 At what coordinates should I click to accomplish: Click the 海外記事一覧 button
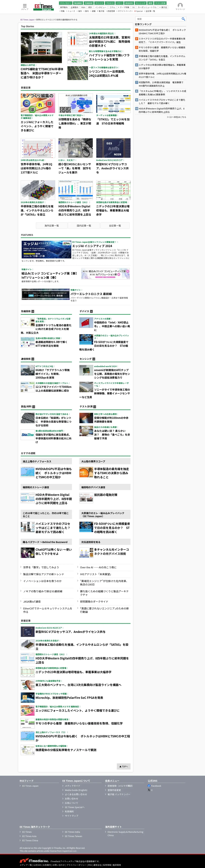point(52,226)
